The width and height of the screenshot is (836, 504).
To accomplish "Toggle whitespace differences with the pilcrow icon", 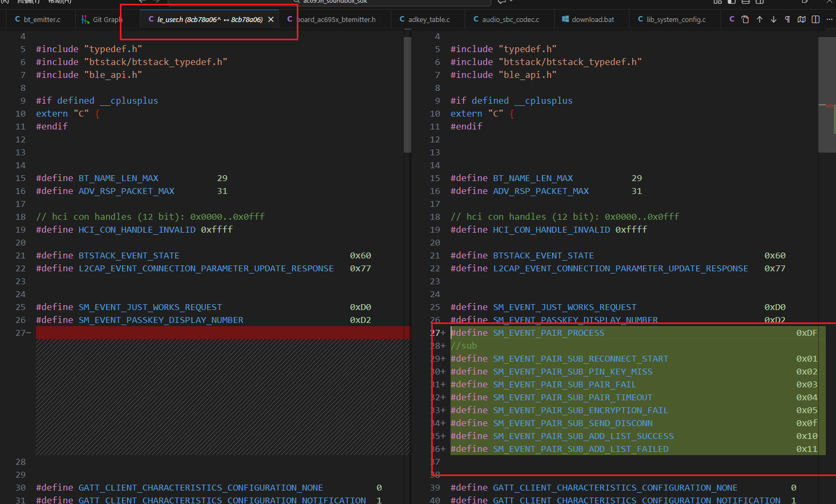I will pos(788,19).
